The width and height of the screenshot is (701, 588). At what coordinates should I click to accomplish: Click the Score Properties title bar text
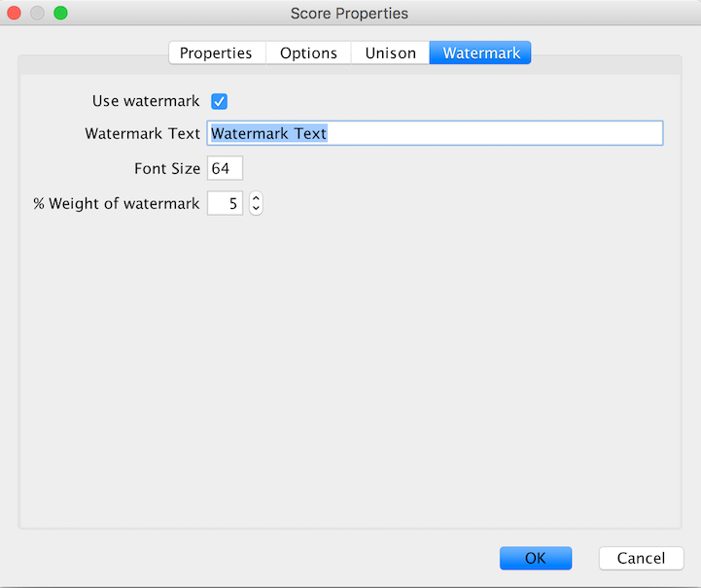[349, 14]
